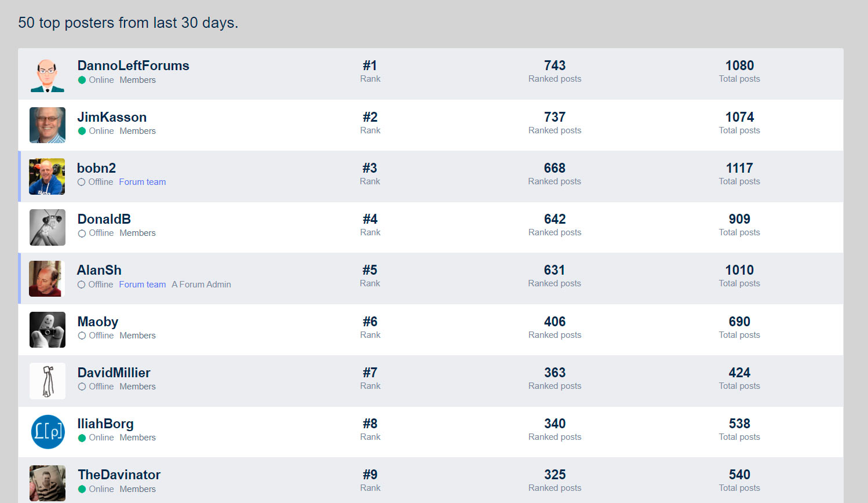Select DonaldB's grayscale avatar
The height and width of the screenshot is (503, 868).
pyautogui.click(x=48, y=227)
